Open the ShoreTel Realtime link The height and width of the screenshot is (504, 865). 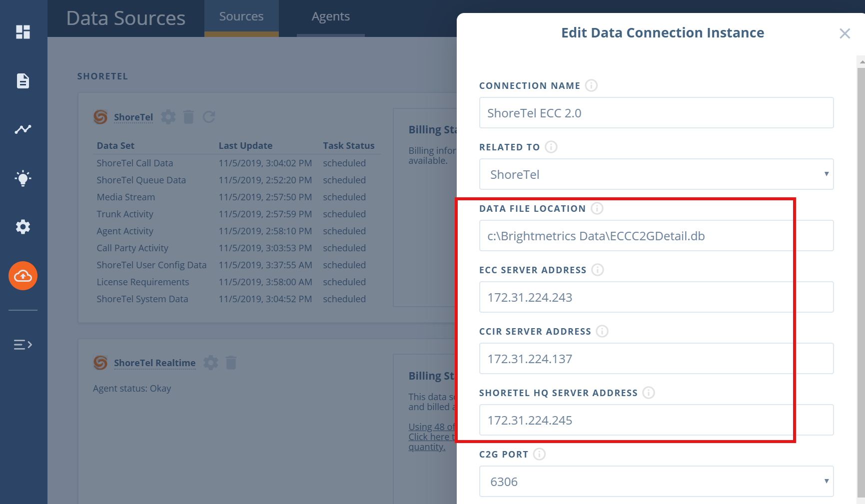click(154, 363)
